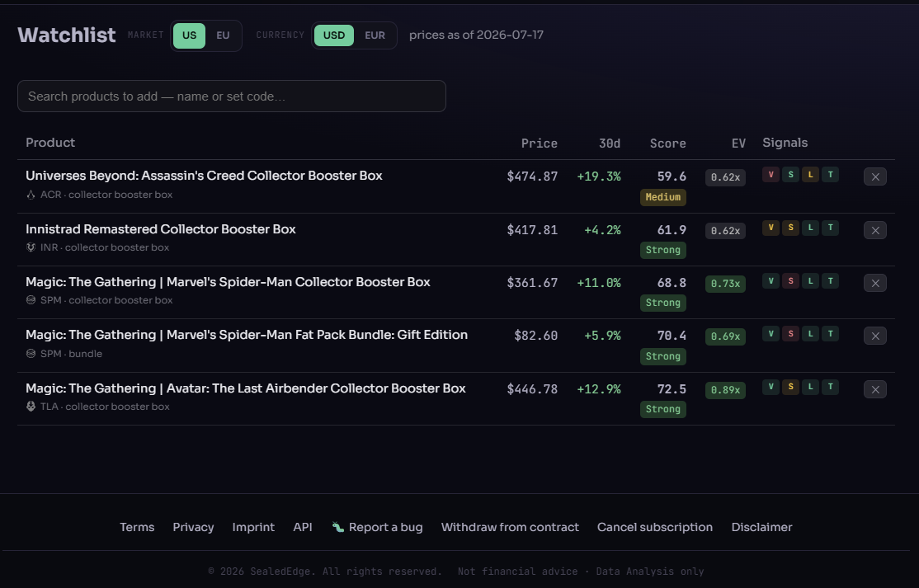Remove Innistrad Remastered Collector Booster Box row
The height and width of the screenshot is (588, 919).
[875, 230]
